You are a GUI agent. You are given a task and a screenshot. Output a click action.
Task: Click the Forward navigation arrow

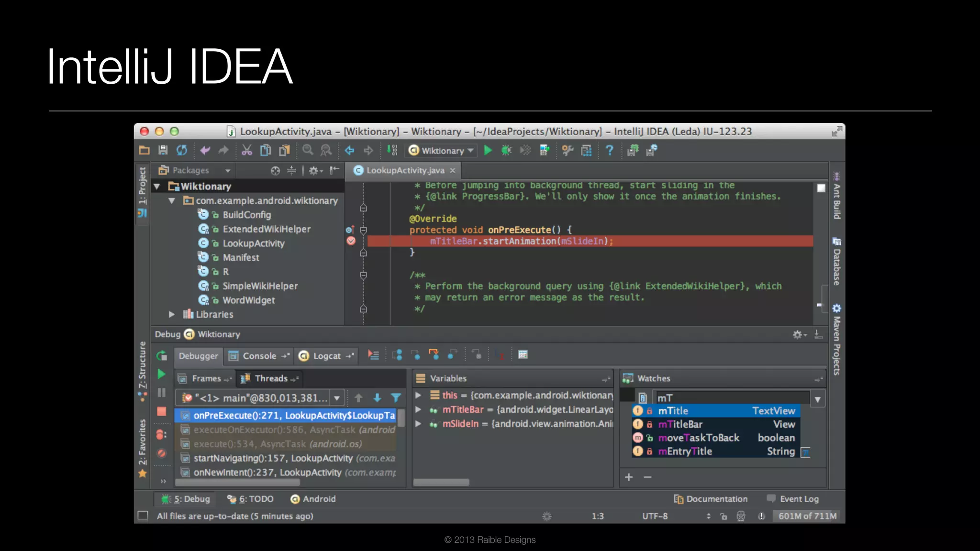368,151
